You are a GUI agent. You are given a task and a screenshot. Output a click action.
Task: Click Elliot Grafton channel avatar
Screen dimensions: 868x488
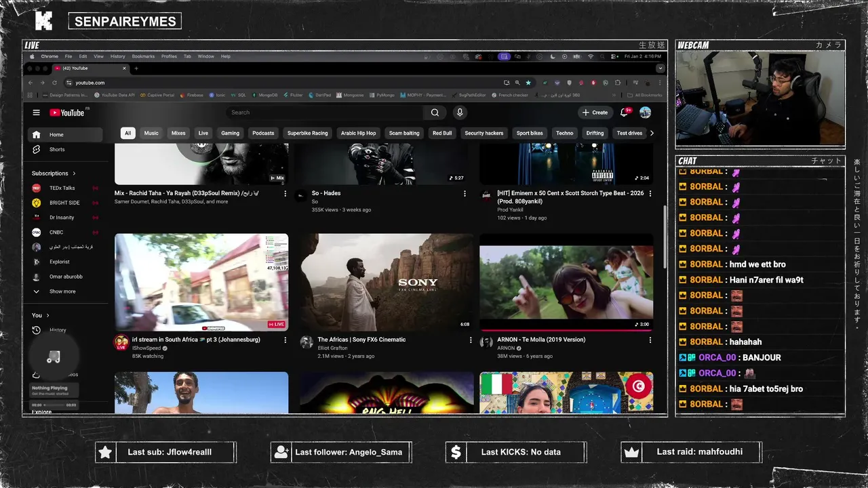coord(307,342)
